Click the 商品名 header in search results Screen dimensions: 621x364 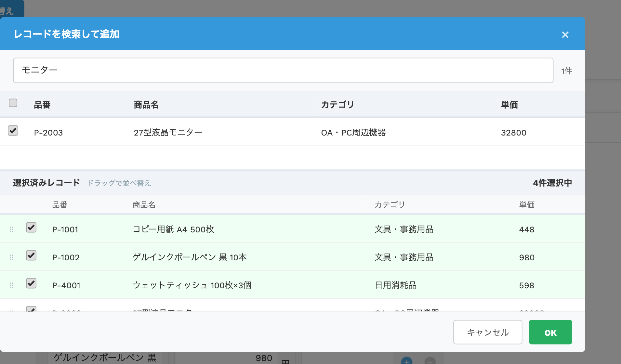(x=146, y=105)
